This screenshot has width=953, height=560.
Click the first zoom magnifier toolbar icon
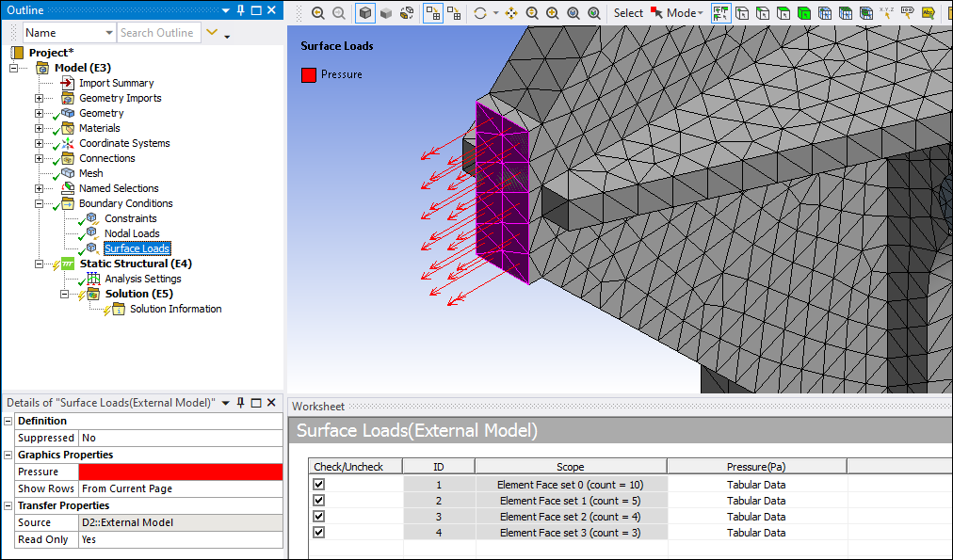317,13
